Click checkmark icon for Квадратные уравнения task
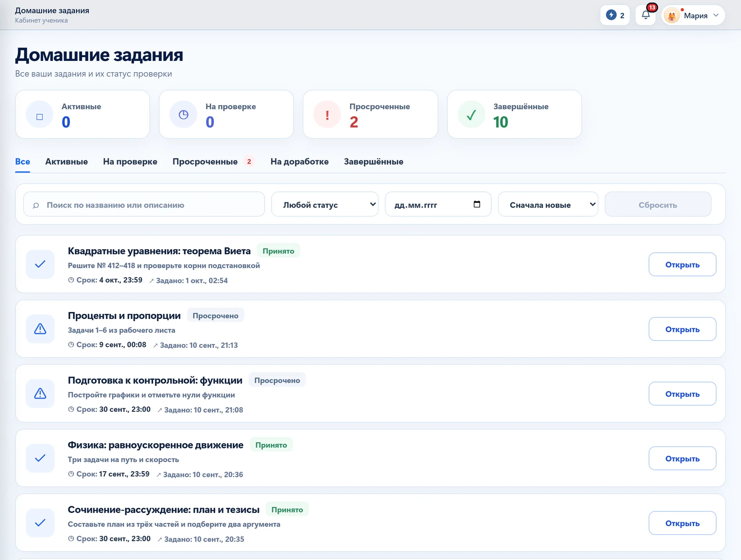This screenshot has height=560, width=741. [x=40, y=264]
